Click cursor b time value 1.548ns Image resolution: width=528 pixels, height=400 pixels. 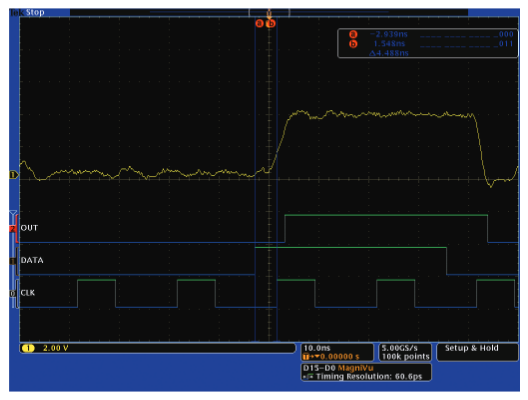pyautogui.click(x=389, y=44)
